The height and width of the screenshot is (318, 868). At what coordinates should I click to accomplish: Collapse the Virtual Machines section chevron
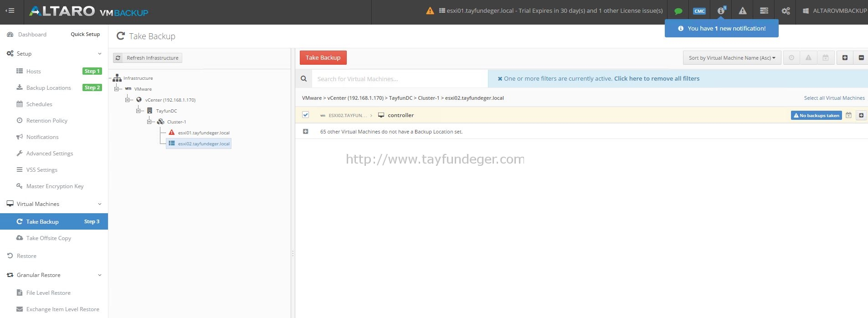100,204
